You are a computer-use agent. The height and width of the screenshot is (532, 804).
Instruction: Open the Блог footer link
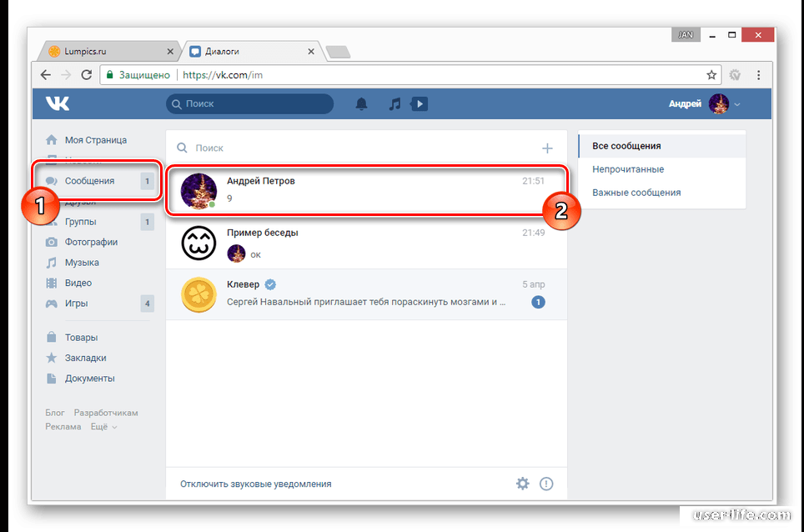[x=55, y=413]
